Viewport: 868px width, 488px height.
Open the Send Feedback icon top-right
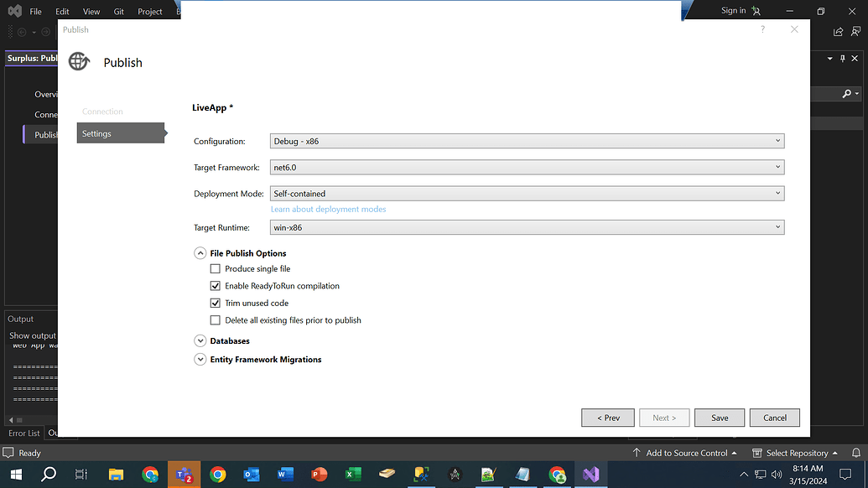(855, 31)
